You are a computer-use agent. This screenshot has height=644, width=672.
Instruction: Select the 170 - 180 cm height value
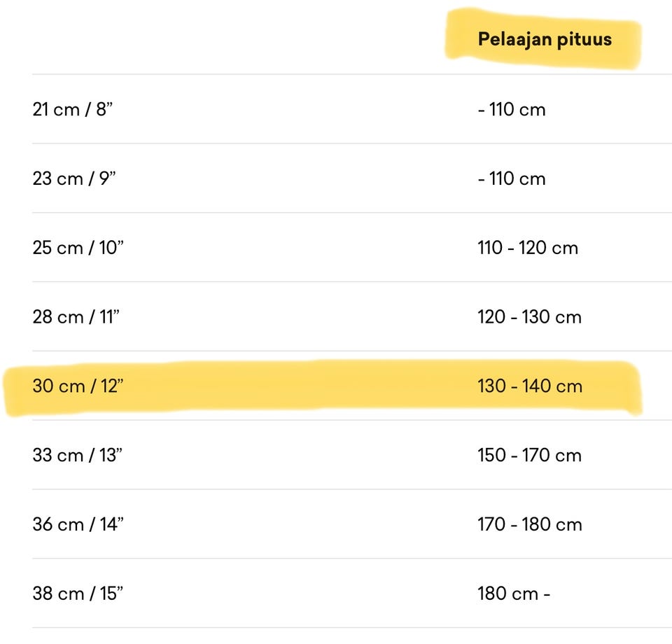pyautogui.click(x=530, y=524)
